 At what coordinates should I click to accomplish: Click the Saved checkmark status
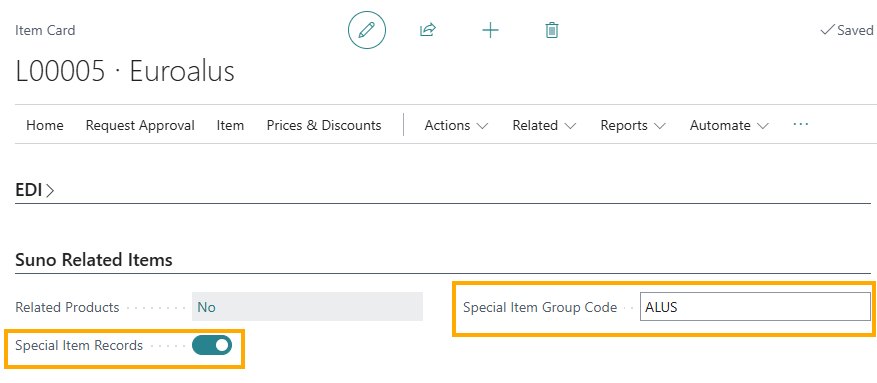tap(847, 30)
